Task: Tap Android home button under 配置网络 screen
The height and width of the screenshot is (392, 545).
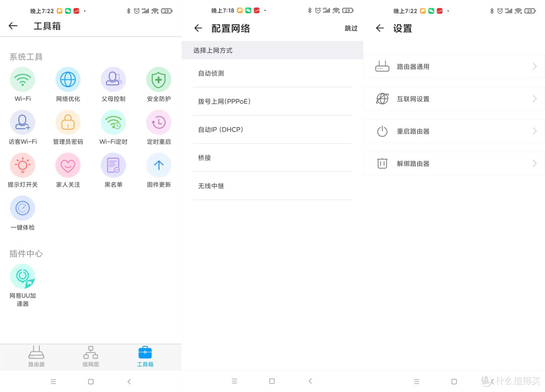Action: [272, 381]
